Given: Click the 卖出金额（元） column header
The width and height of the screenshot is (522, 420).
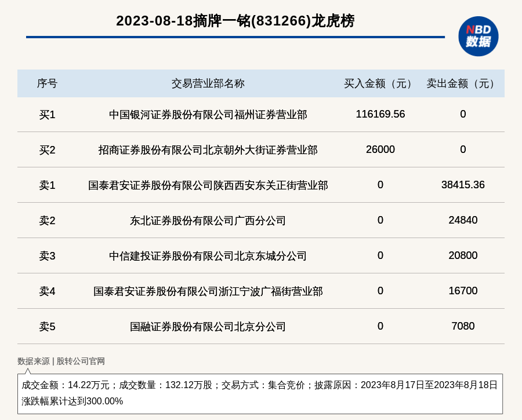Looking at the screenshot, I should point(463,83).
